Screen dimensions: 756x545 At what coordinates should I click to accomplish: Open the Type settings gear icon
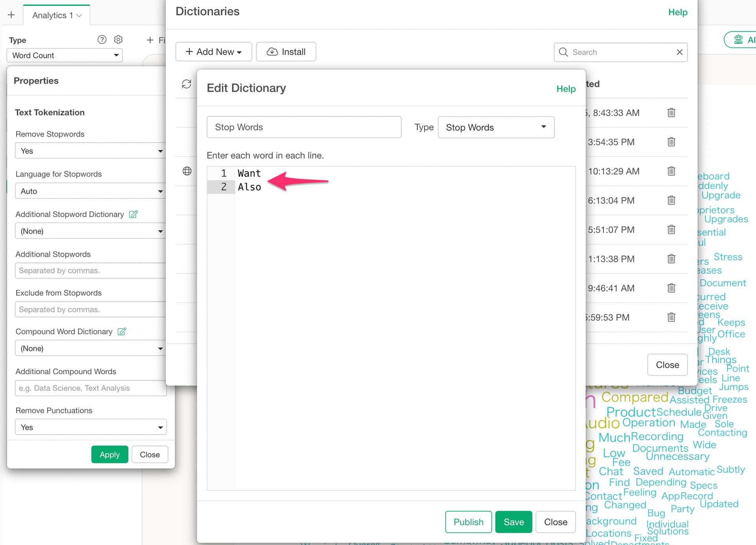[x=118, y=39]
